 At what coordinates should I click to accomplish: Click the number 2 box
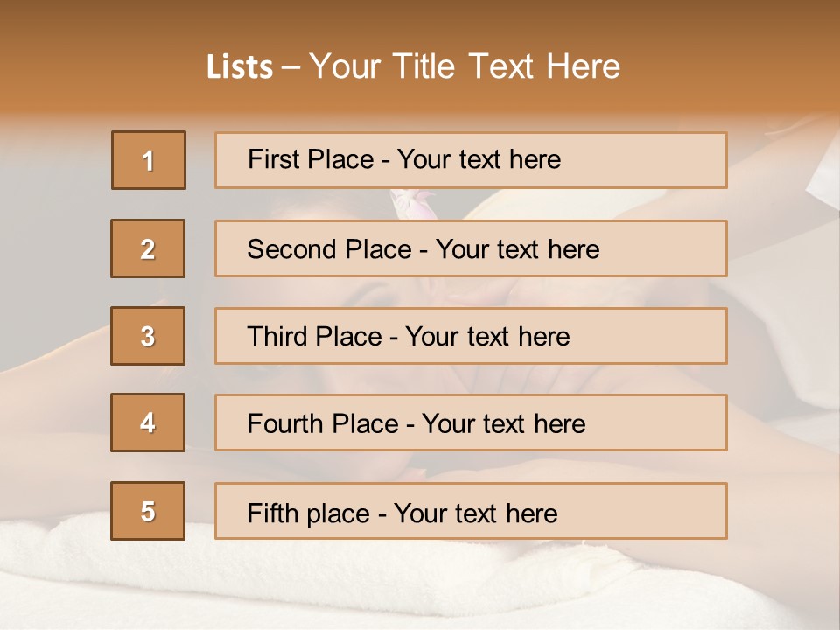pyautogui.click(x=148, y=248)
